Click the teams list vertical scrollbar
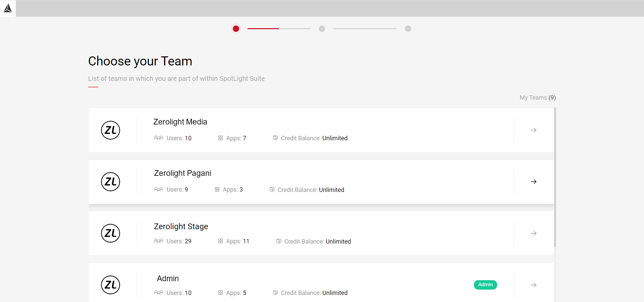The width and height of the screenshot is (644, 302). [555, 177]
